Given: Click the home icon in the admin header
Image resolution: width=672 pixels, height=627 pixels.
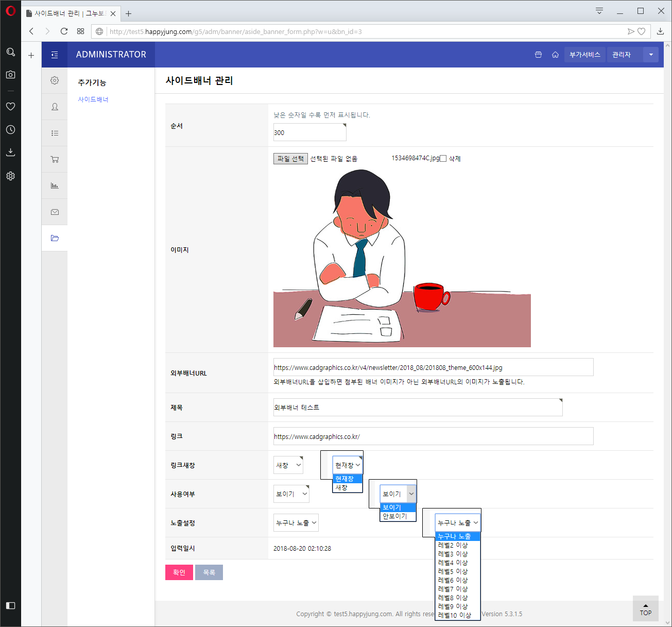Looking at the screenshot, I should click(x=555, y=54).
